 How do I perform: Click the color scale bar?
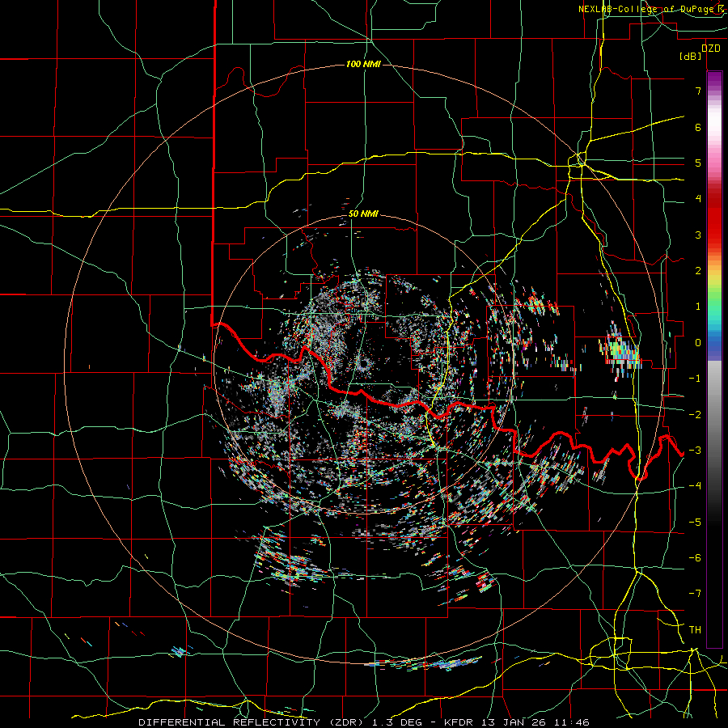714,359
